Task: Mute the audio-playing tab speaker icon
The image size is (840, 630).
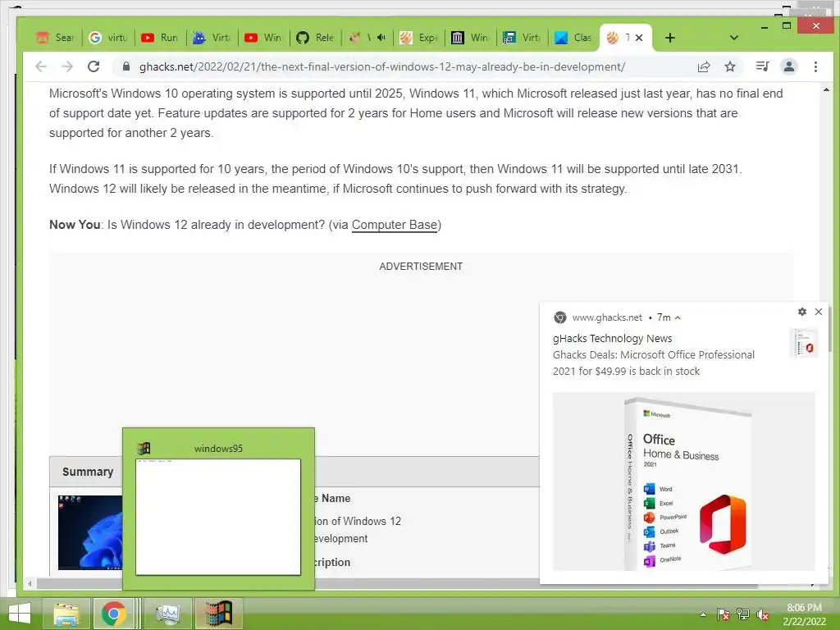Action: (x=381, y=38)
